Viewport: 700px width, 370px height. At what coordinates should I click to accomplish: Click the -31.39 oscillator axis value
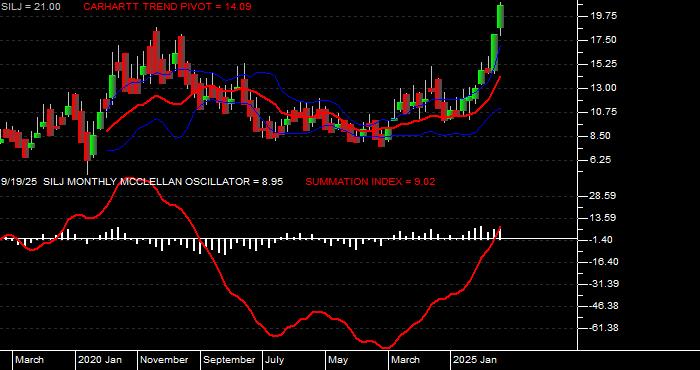603,284
